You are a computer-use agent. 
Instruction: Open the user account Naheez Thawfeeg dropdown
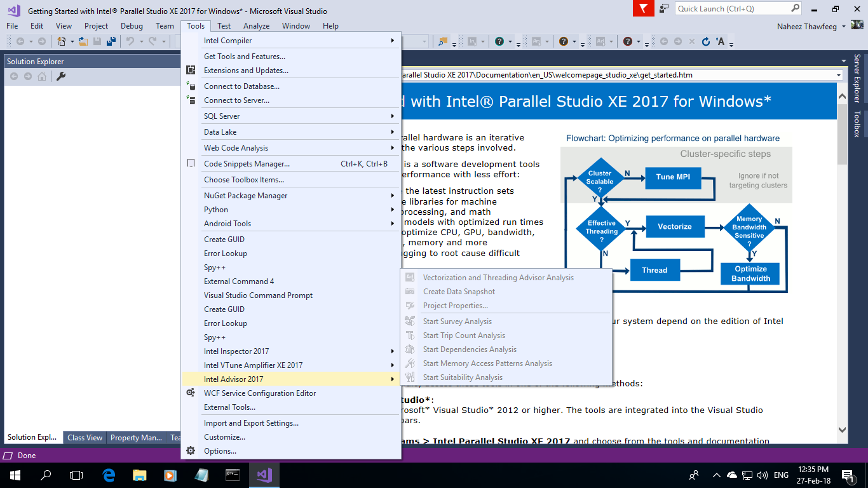click(x=843, y=26)
